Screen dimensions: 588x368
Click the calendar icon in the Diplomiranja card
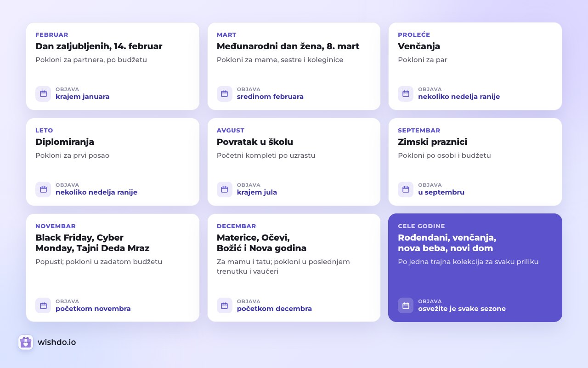43,190
